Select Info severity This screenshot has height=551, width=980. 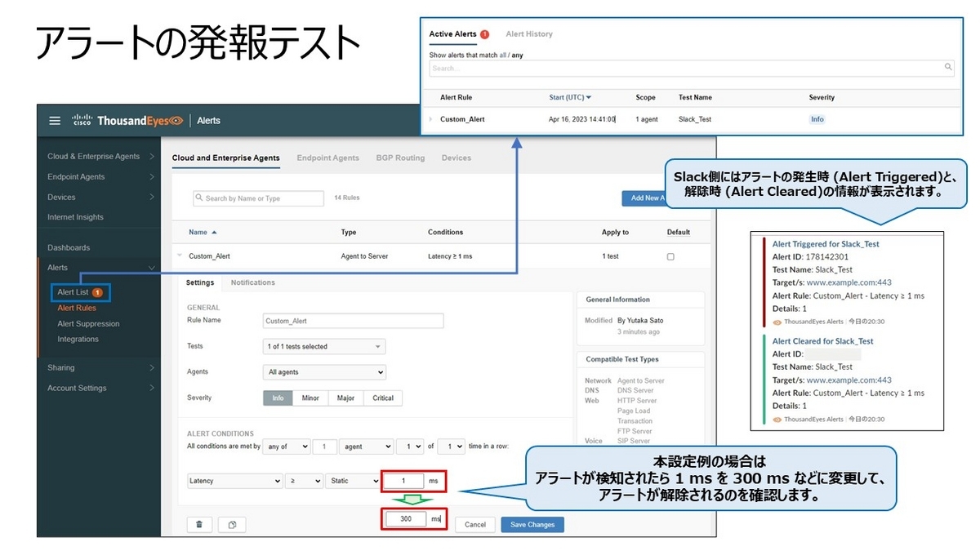click(278, 398)
